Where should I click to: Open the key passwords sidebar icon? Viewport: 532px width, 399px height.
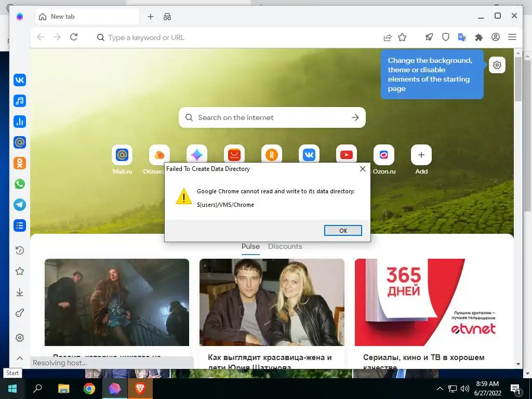point(20,313)
